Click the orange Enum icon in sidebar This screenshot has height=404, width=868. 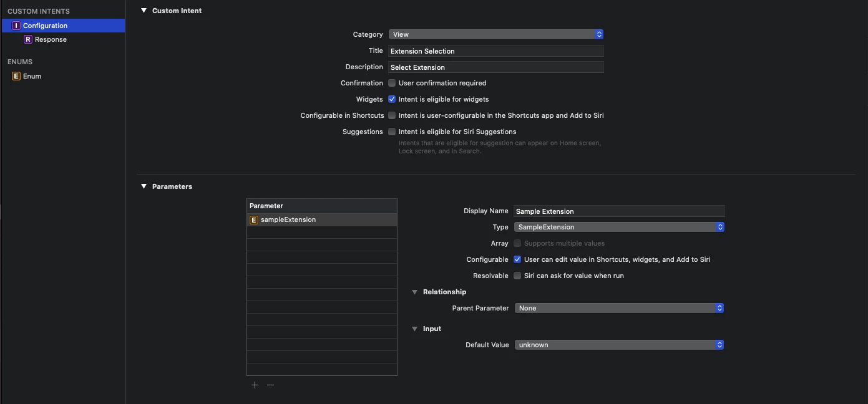[16, 76]
